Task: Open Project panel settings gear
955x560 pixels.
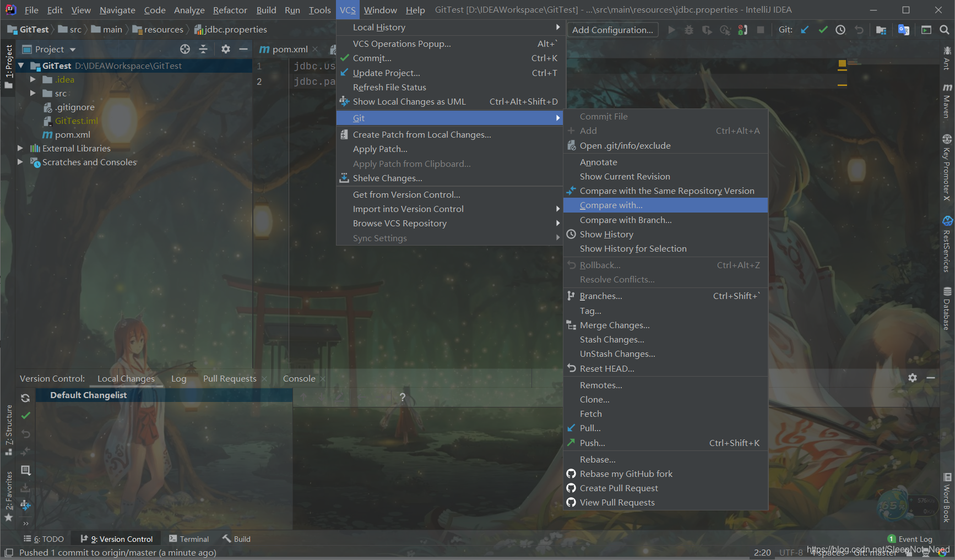Action: [225, 49]
